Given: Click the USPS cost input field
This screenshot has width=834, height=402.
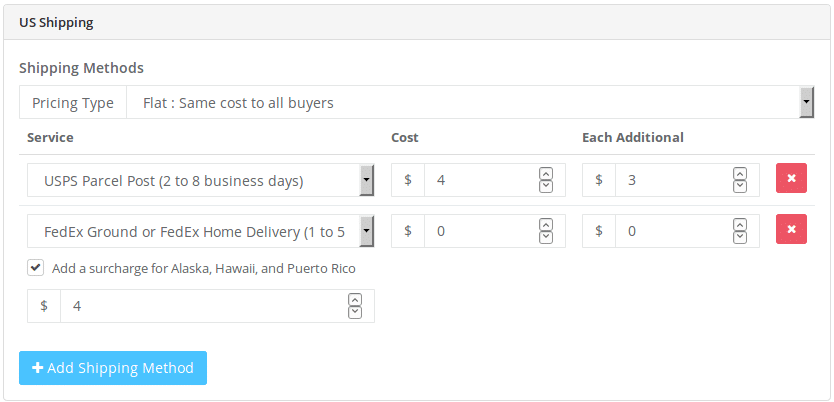Looking at the screenshot, I should 480,180.
